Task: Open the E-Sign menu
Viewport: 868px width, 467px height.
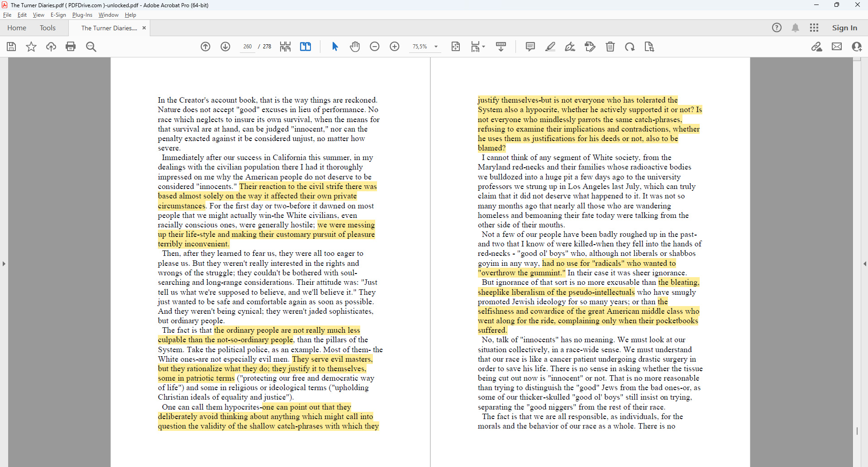Action: pos(58,15)
